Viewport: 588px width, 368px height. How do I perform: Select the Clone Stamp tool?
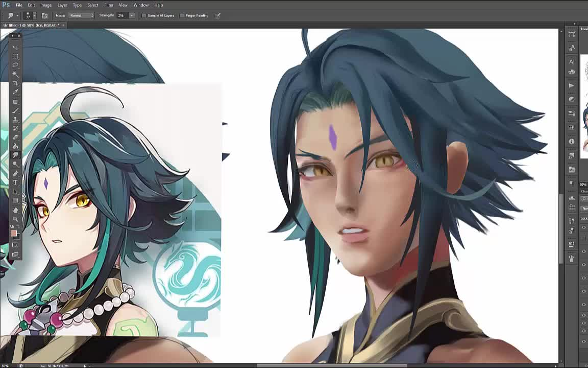coord(15,120)
